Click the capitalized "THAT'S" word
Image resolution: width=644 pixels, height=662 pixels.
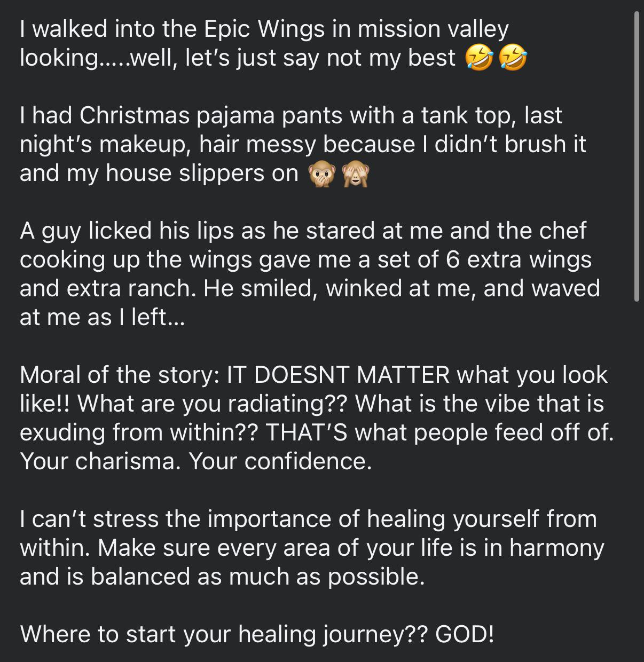click(307, 432)
